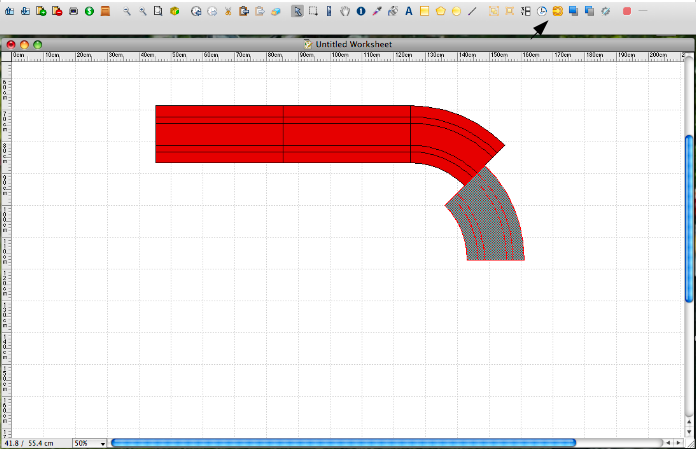Image resolution: width=696 pixels, height=449 pixels.
Task: Click the clock icon in toolbar
Action: pos(542,11)
